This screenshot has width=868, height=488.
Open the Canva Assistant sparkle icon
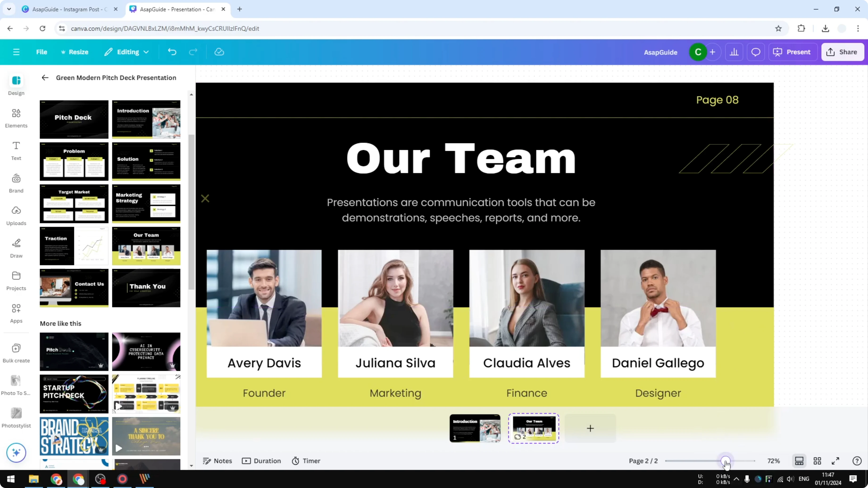(16, 453)
